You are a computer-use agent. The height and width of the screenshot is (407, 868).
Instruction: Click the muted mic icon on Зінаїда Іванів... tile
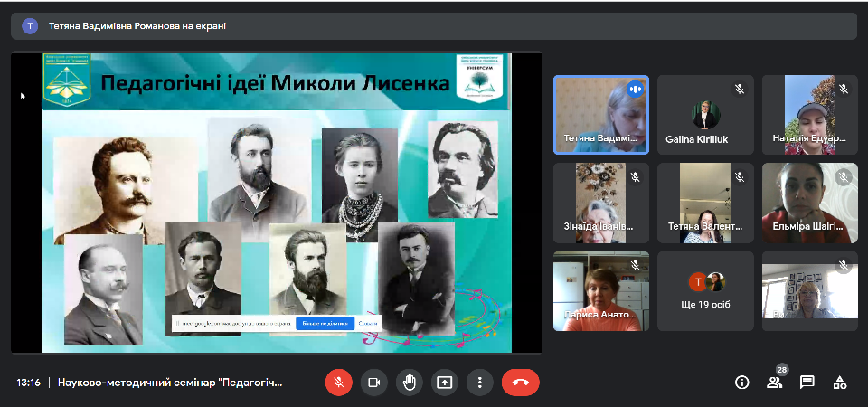pyautogui.click(x=635, y=177)
